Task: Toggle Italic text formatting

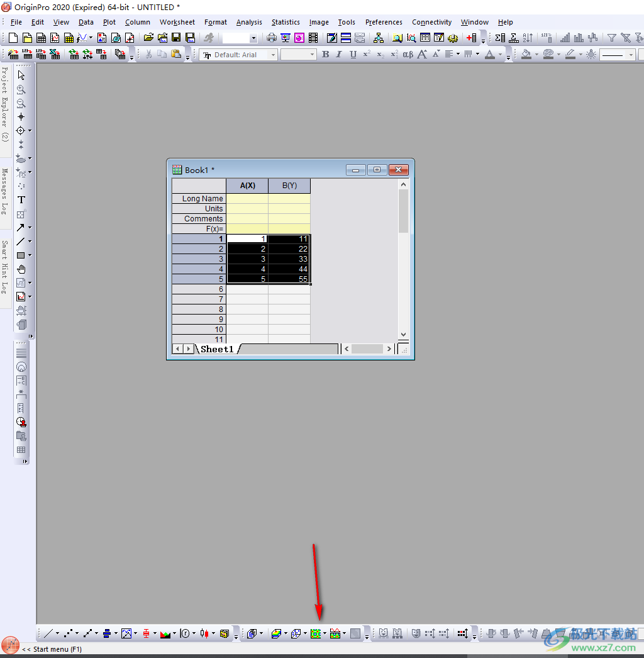Action: coord(339,54)
